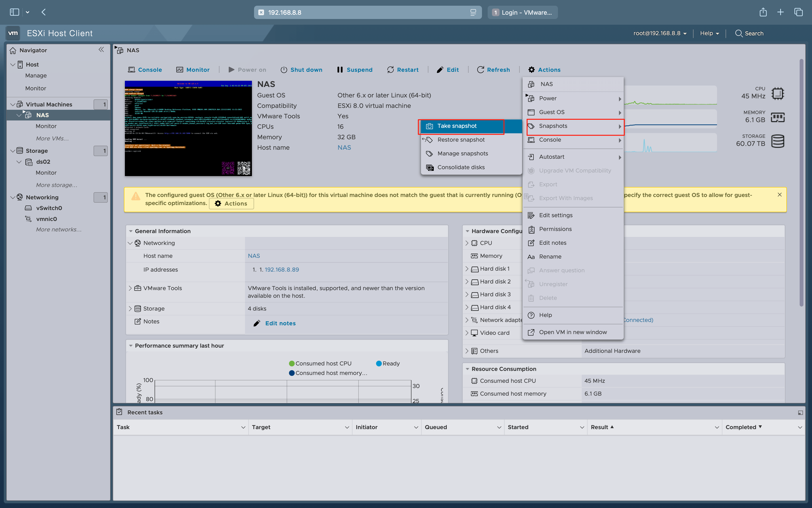Collapse the Navigator panel with double-chevron
The height and width of the screenshot is (508, 812).
(101, 50)
